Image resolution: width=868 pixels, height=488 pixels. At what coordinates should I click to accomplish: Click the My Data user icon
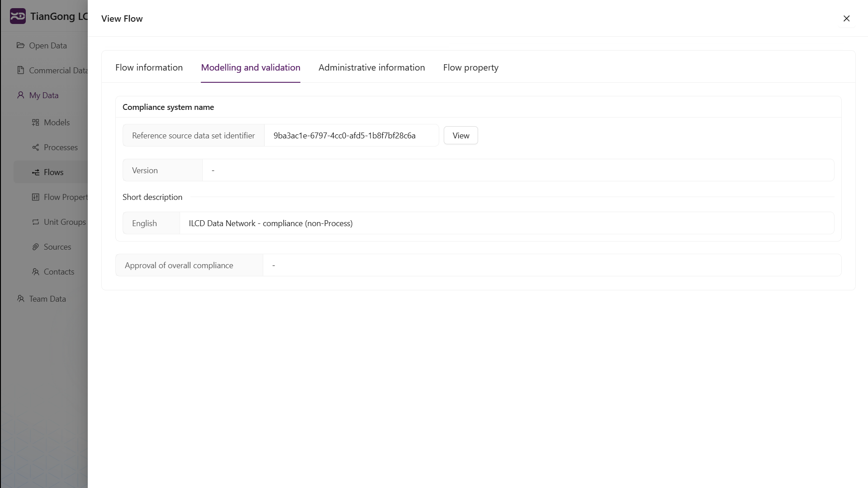[20, 95]
